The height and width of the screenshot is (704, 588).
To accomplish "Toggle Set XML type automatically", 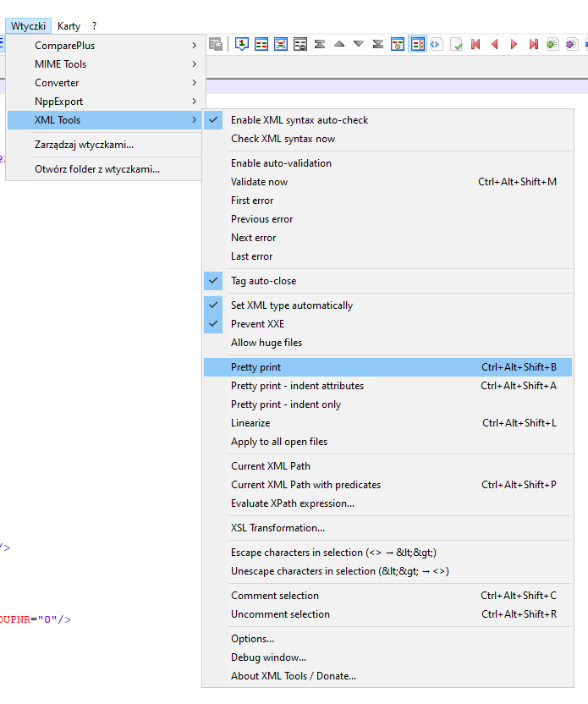I will tap(291, 305).
